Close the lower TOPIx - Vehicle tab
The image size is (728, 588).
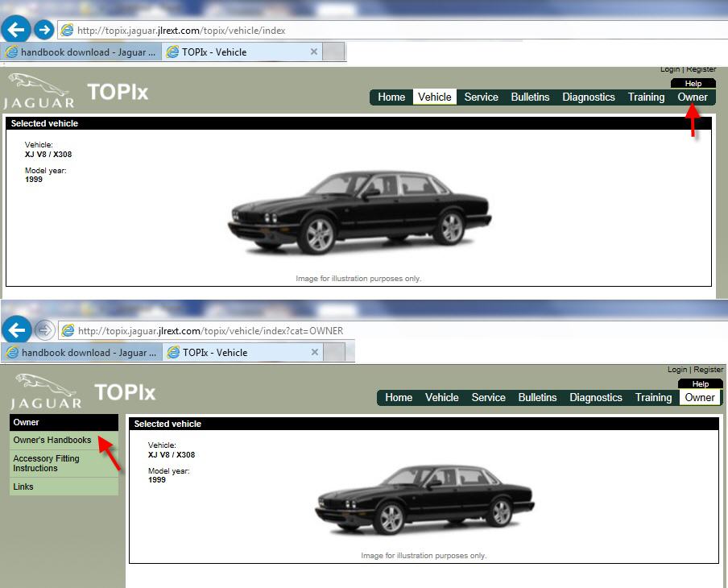pyautogui.click(x=315, y=352)
